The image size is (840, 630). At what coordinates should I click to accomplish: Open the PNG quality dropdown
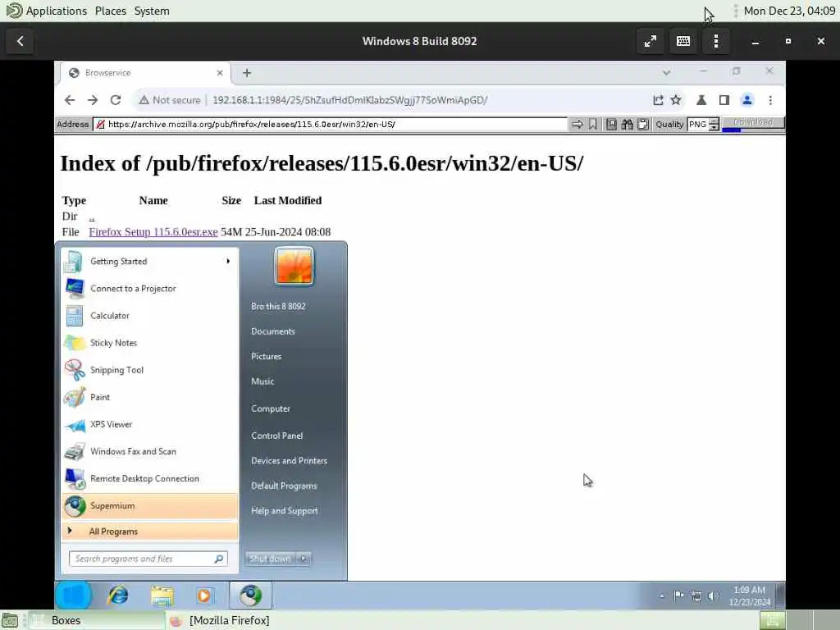(x=714, y=125)
